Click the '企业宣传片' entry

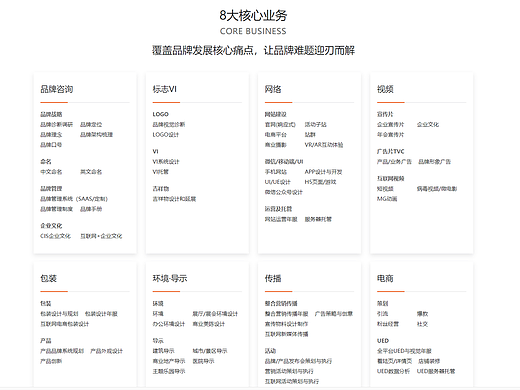point(390,125)
